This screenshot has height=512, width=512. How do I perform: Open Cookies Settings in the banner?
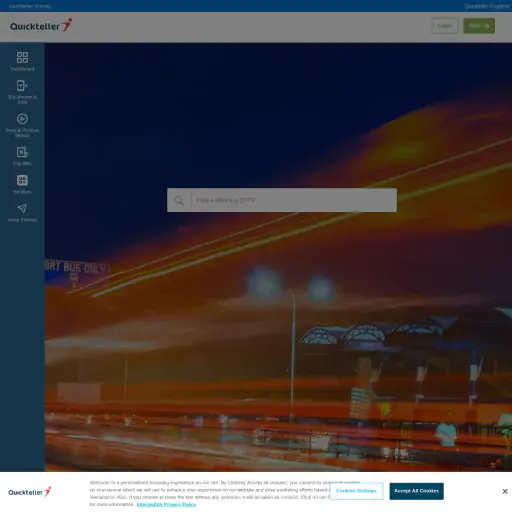[x=356, y=491]
